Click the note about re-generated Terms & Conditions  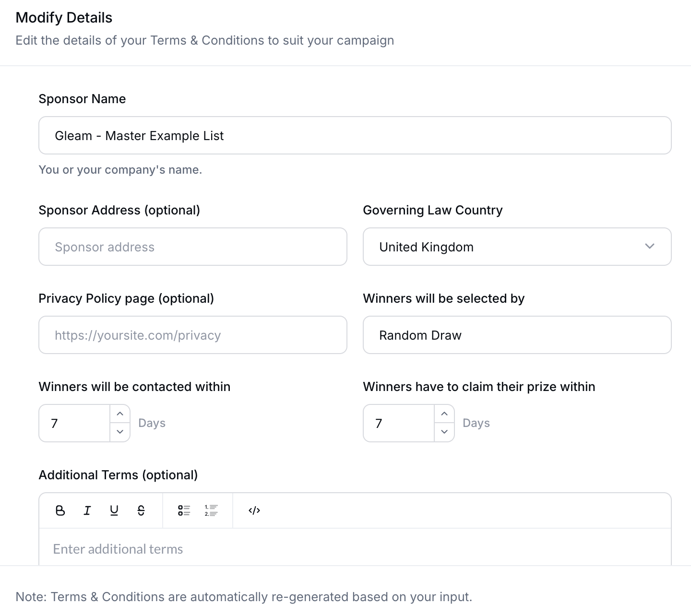244,597
